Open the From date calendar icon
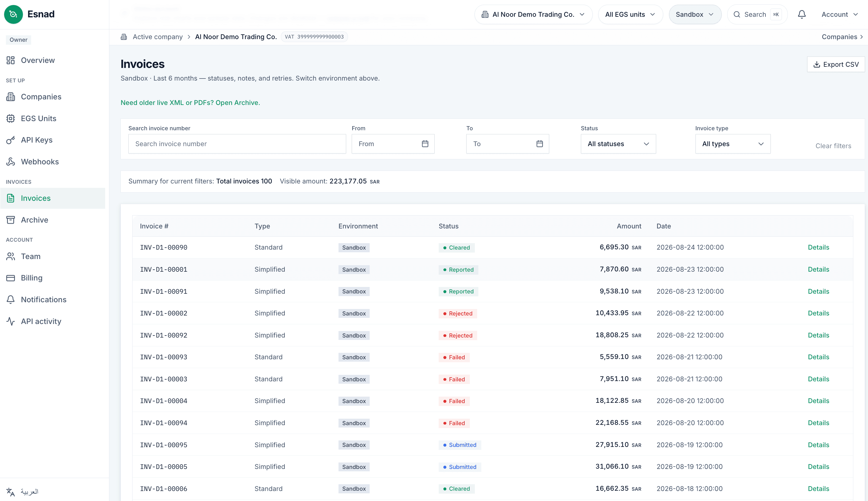This screenshot has width=868, height=501. pyautogui.click(x=425, y=144)
